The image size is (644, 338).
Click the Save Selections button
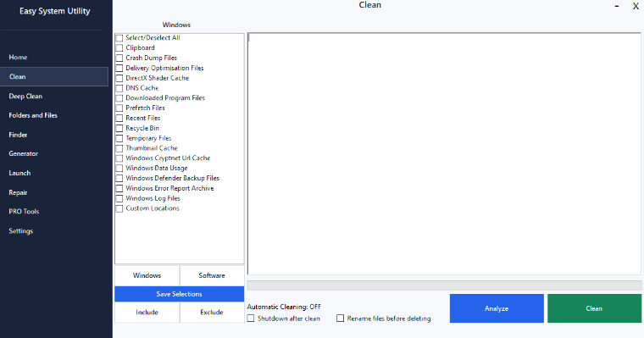(x=179, y=294)
